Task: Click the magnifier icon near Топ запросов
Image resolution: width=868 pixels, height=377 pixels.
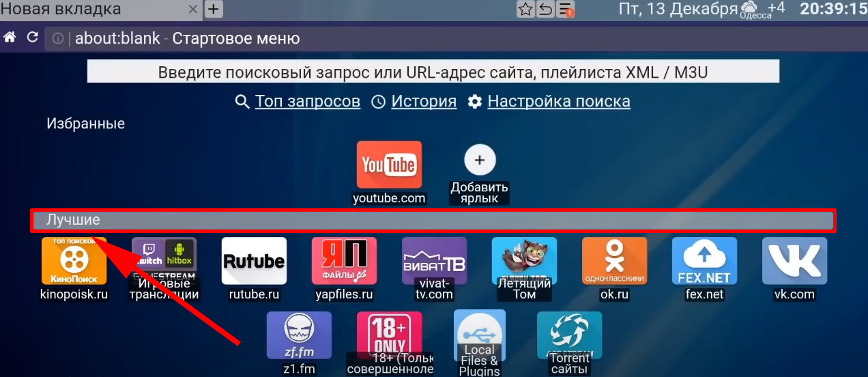Action: 242,102
